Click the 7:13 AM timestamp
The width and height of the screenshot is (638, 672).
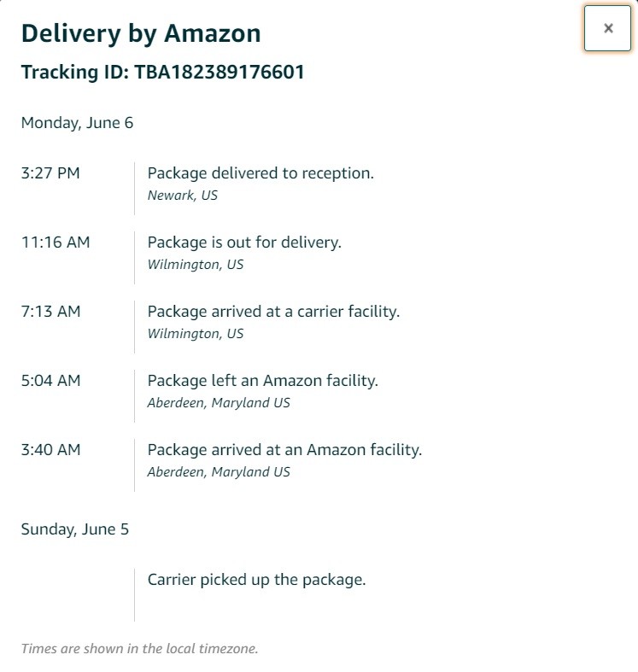[51, 312]
